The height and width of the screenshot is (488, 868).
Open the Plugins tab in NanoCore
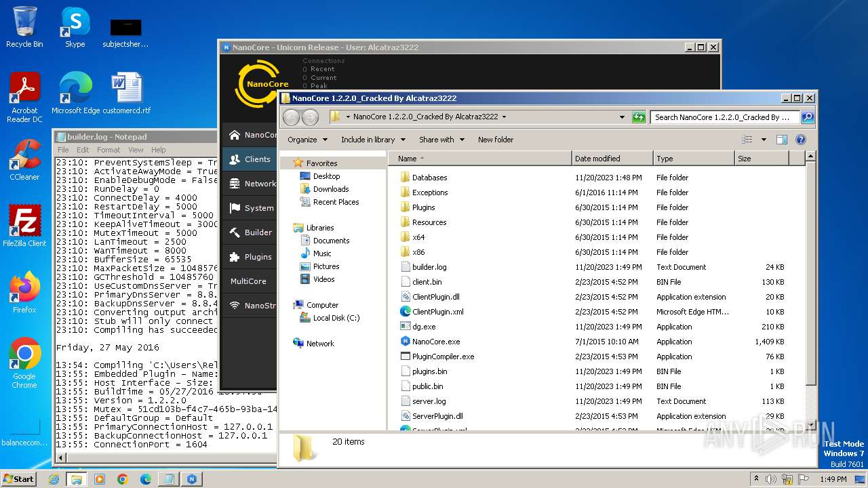pos(249,257)
